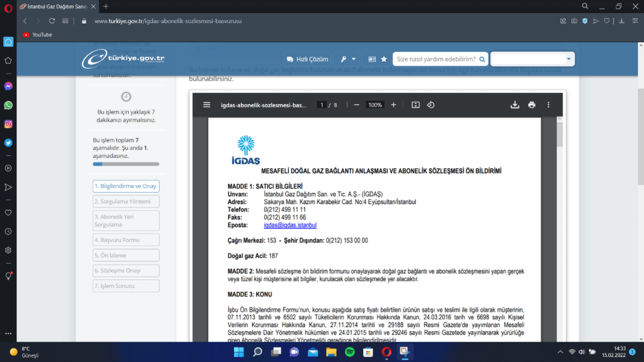The height and width of the screenshot is (362, 644).
Task: Open Messenger in the Opera sidebar
Action: (x=8, y=86)
